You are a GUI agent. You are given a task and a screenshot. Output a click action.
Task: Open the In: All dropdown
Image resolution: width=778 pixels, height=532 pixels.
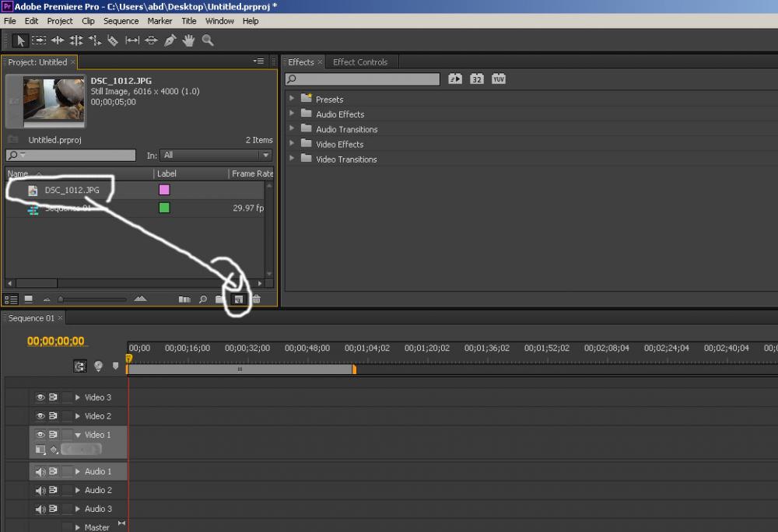tap(216, 156)
